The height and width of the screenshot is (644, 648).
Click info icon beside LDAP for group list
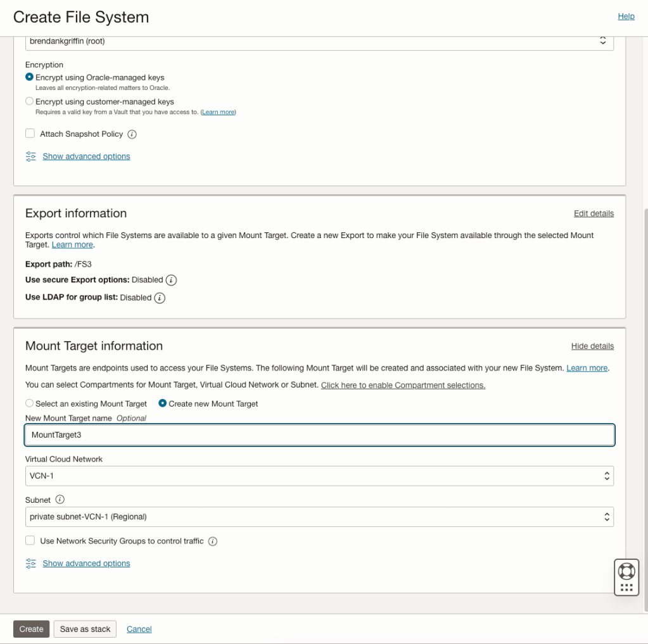coord(160,298)
